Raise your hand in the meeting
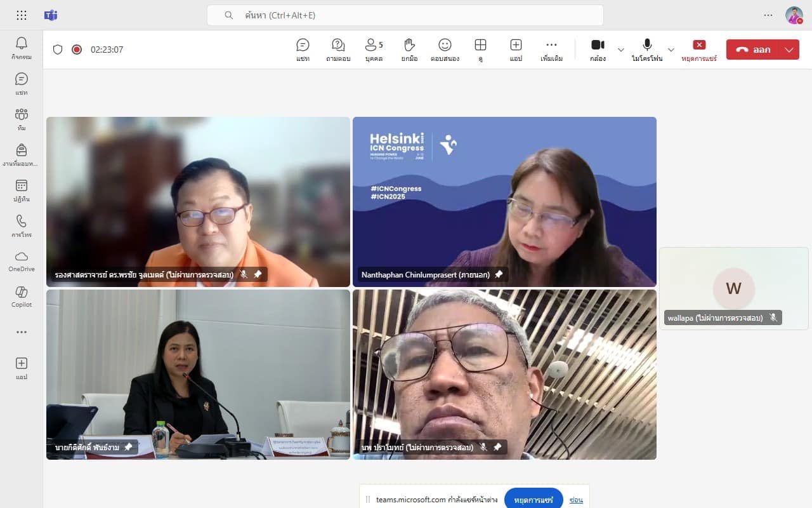This screenshot has width=812, height=508. pos(409,50)
